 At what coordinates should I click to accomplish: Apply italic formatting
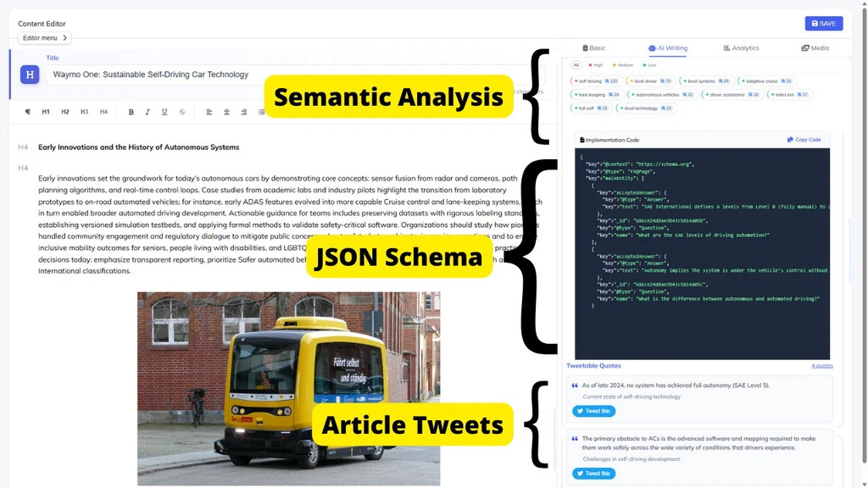tap(147, 112)
